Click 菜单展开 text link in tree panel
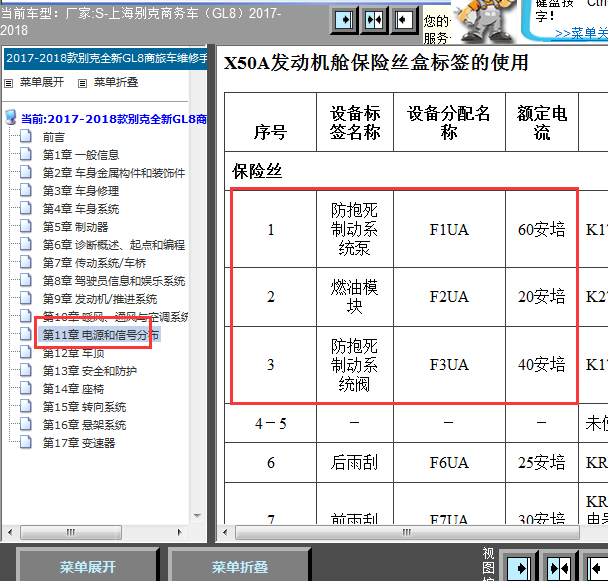This screenshot has height=581, width=608. pos(42,82)
